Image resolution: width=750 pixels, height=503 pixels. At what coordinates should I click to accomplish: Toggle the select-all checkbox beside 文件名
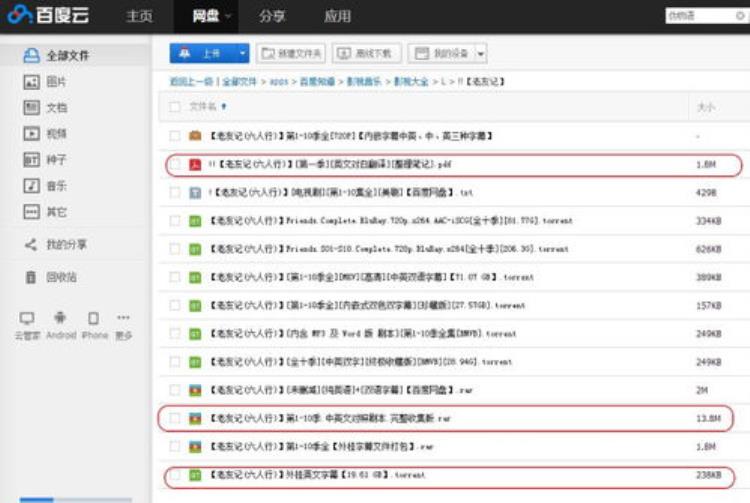175,106
